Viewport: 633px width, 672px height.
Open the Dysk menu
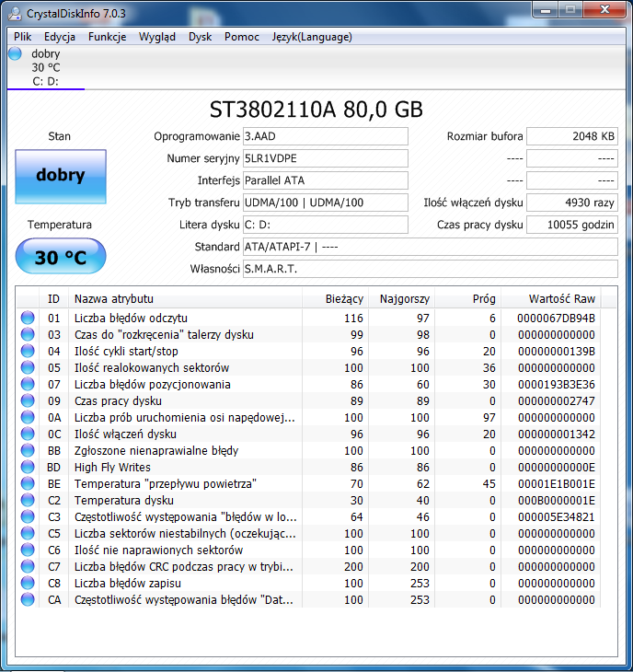tap(200, 37)
